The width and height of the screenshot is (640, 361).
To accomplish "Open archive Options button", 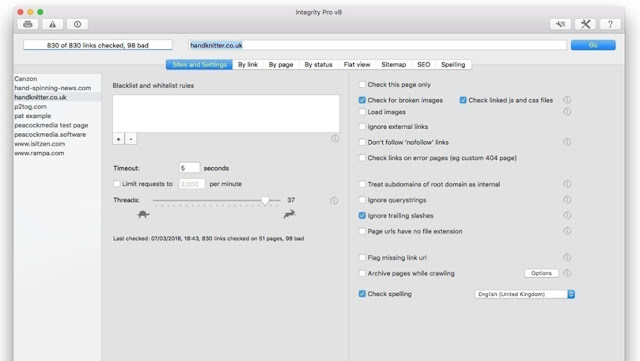I will click(541, 273).
